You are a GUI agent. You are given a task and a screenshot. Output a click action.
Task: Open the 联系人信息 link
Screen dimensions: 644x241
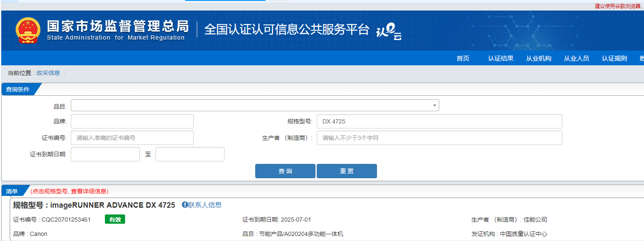[205, 205]
